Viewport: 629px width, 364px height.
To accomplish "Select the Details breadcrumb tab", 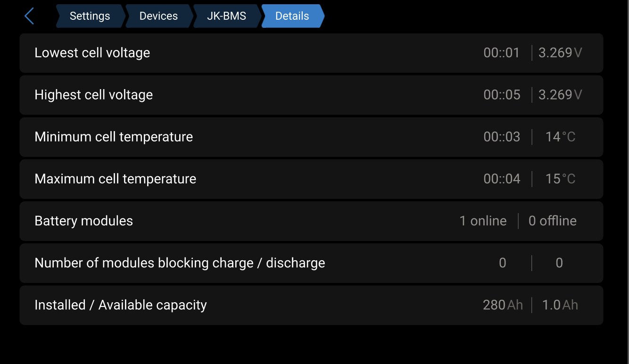I will [x=292, y=16].
